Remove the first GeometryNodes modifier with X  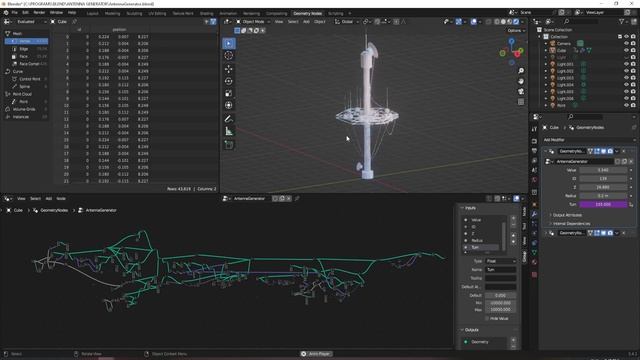pyautogui.click(x=624, y=151)
